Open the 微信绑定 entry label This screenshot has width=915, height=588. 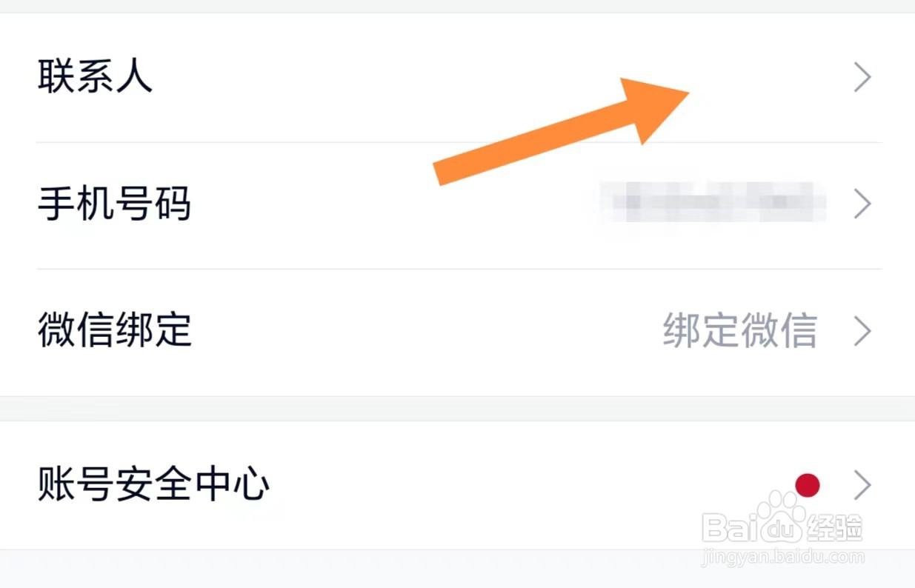pos(114,330)
